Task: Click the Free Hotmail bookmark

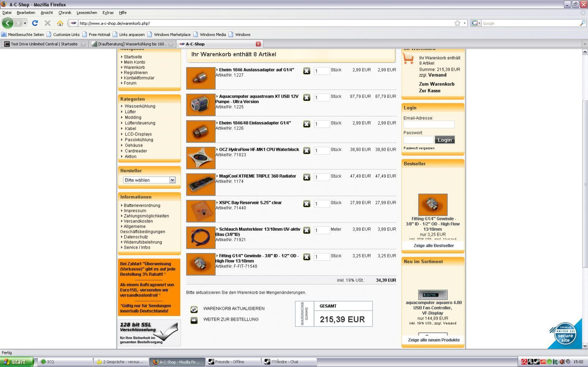Action: [96, 35]
